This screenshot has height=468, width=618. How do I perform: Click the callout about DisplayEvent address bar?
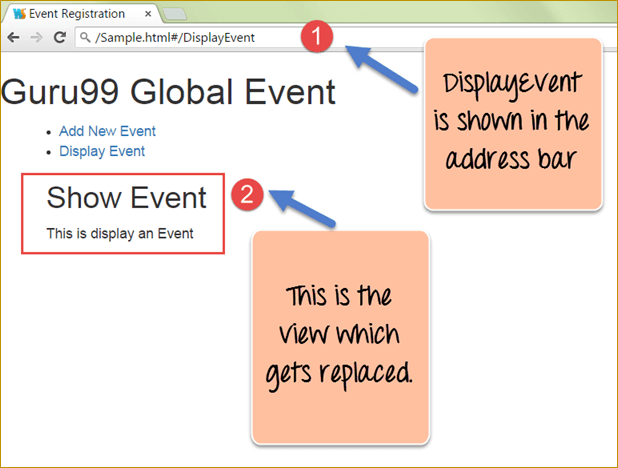pyautogui.click(x=513, y=123)
